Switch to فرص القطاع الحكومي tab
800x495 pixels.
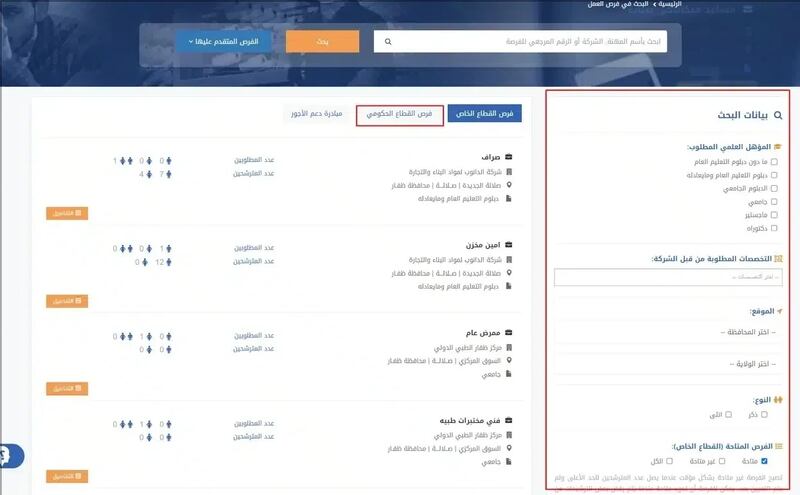point(399,114)
